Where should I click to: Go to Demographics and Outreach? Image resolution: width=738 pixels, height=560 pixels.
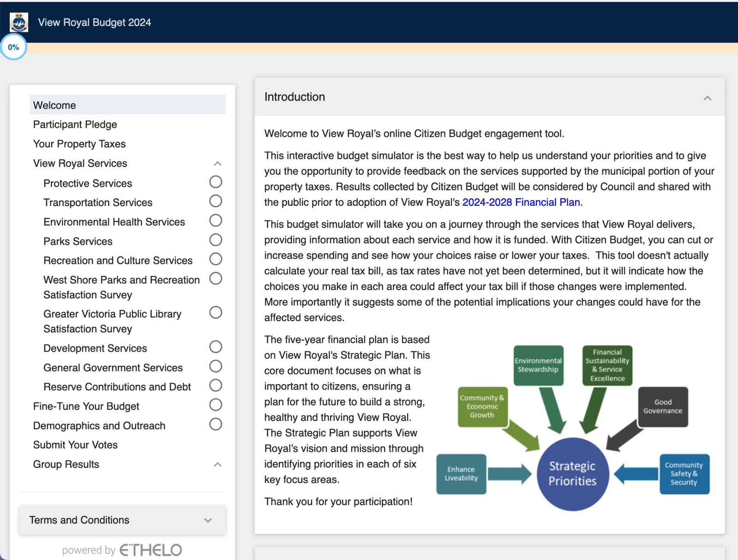[x=99, y=426]
